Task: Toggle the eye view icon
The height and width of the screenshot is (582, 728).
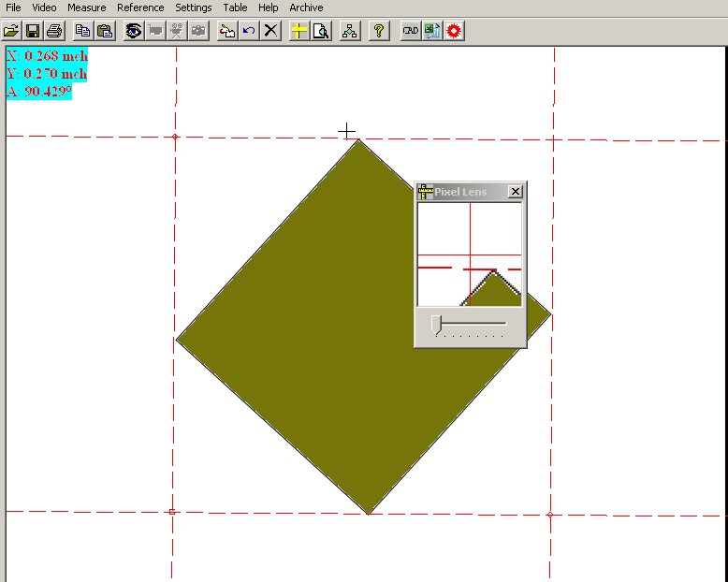Action: [x=134, y=31]
